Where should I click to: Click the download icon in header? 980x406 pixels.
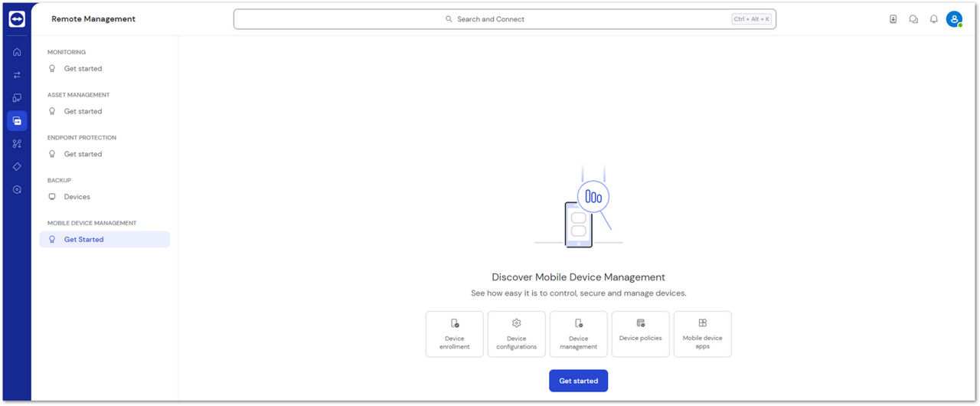pyautogui.click(x=893, y=19)
